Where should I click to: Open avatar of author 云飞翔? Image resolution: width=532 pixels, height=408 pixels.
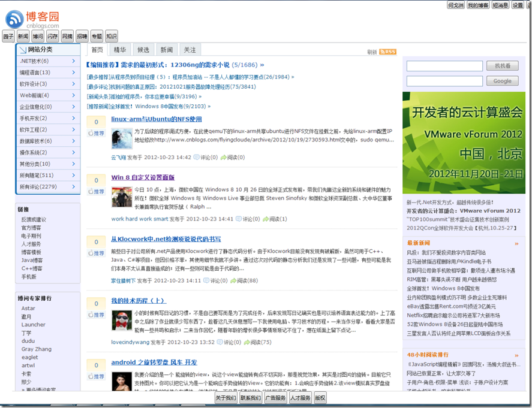(x=122, y=138)
